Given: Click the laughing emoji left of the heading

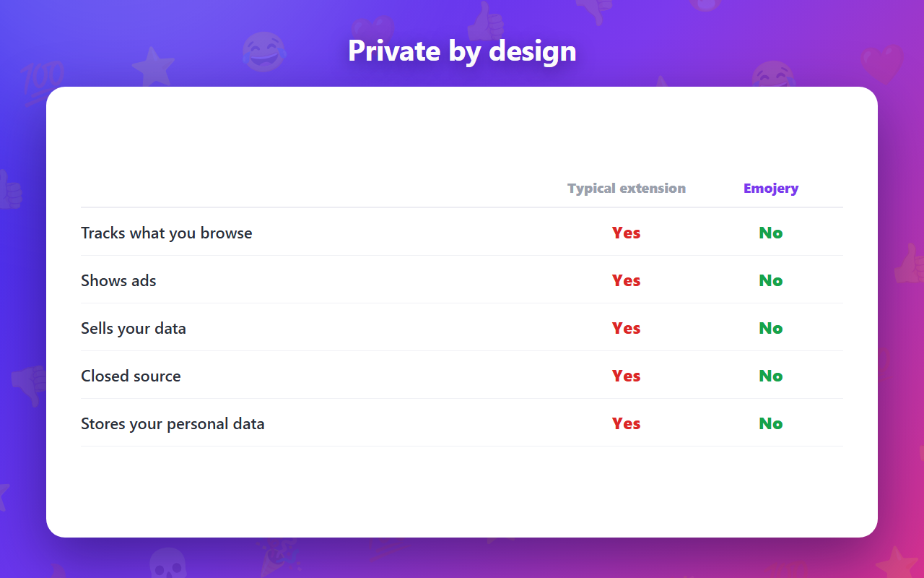Looking at the screenshot, I should coord(263,52).
